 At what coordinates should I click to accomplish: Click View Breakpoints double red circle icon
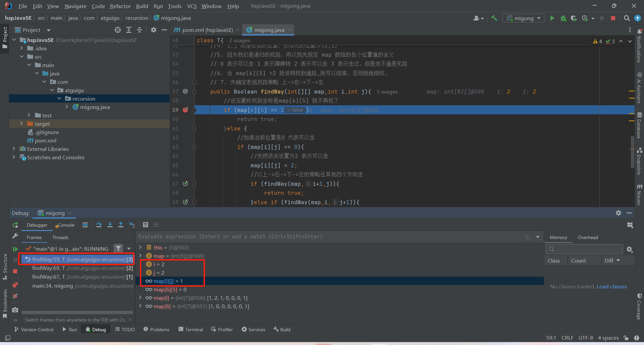click(x=15, y=285)
